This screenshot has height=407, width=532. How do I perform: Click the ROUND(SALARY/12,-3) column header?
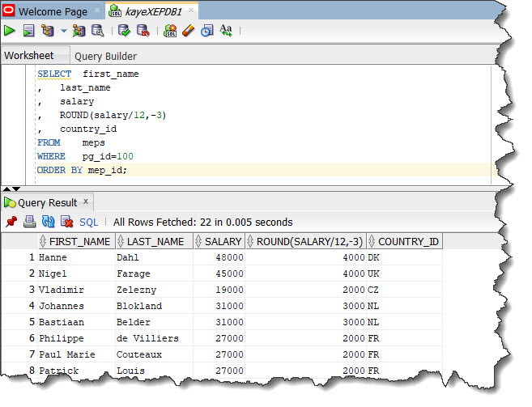(x=306, y=241)
